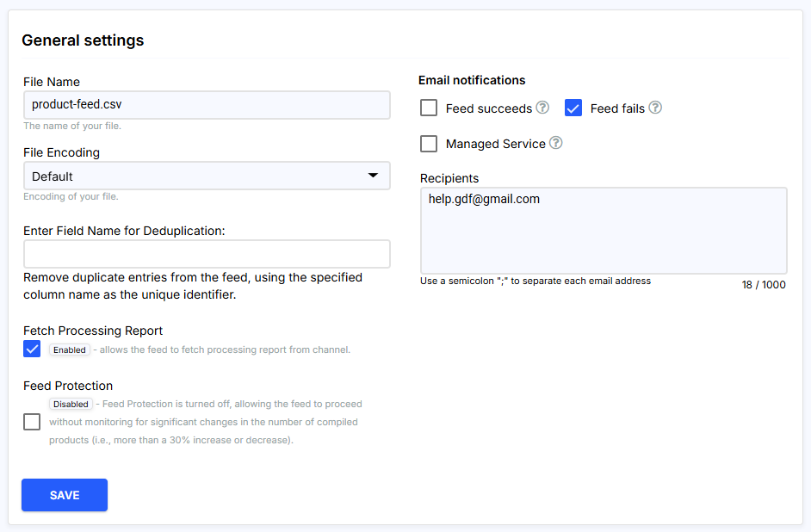
Task: Click the 'Feed succeeds' label text
Action: 488,108
